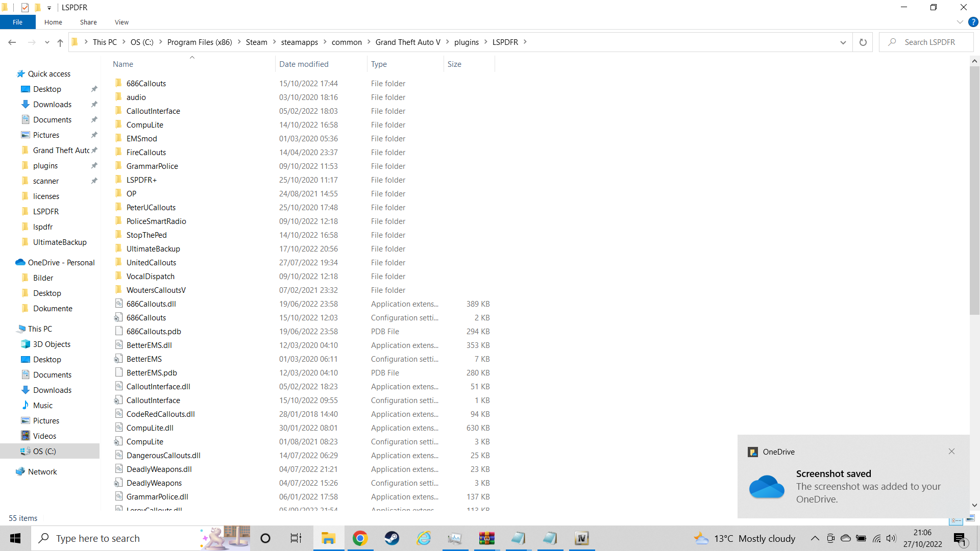The width and height of the screenshot is (980, 551).
Task: Launch Steam from the taskbar
Action: pyautogui.click(x=391, y=538)
